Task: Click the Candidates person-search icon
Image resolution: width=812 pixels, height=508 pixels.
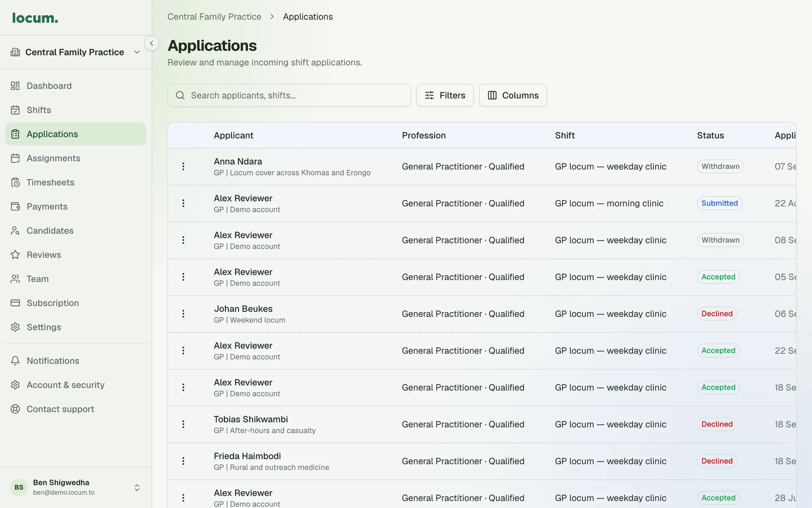Action: pos(15,231)
